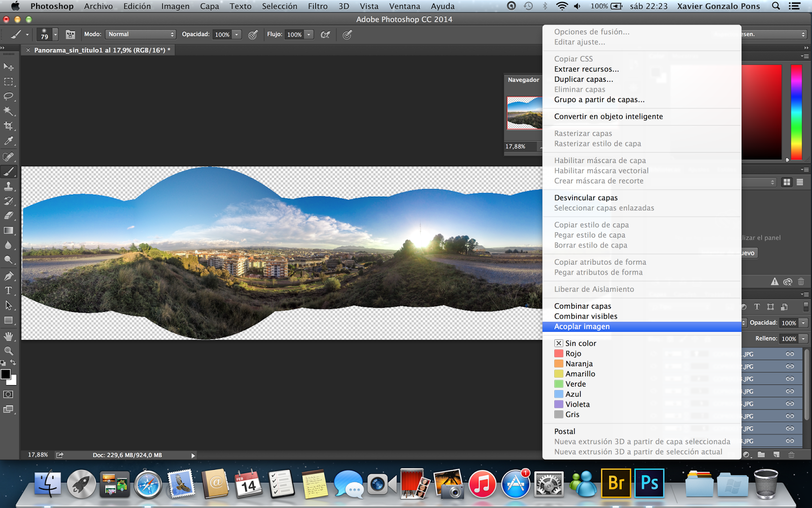Toggle Quick Mask mode
Screen dimensions: 812x508
[x=9, y=394]
